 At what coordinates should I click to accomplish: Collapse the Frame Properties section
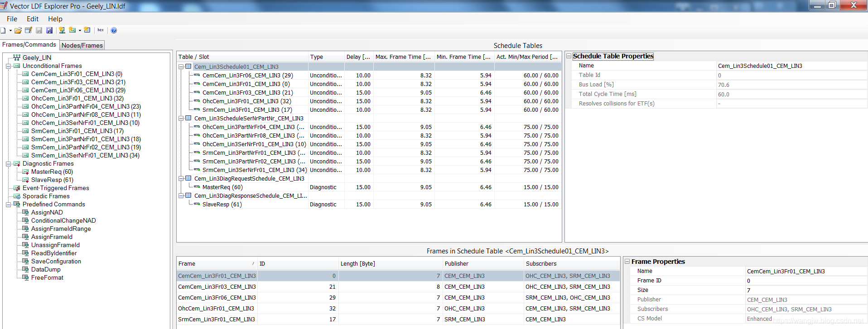627,262
